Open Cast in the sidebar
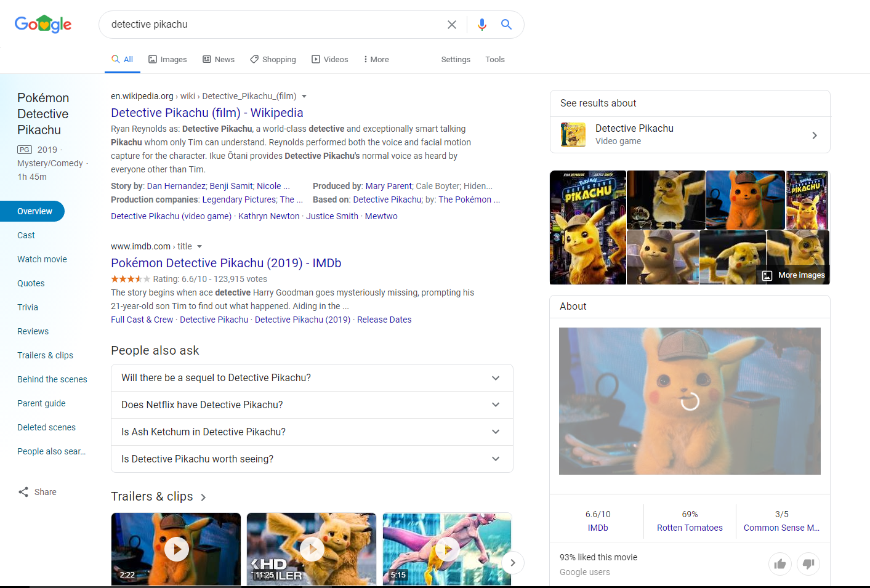 pos(26,235)
